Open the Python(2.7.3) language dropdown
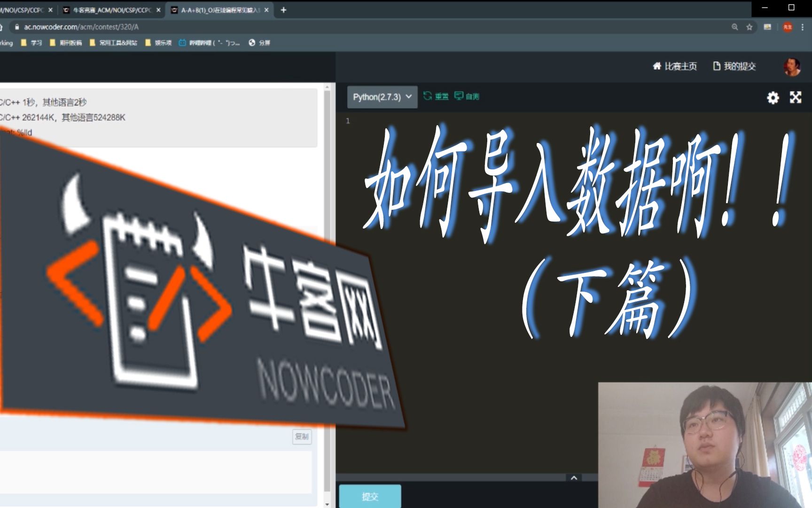The height and width of the screenshot is (508, 812). [382, 97]
